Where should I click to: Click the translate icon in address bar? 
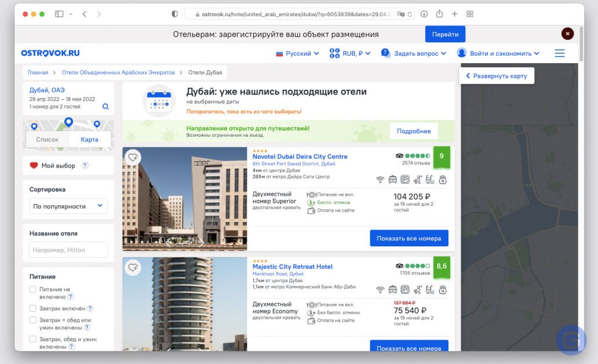tap(400, 14)
